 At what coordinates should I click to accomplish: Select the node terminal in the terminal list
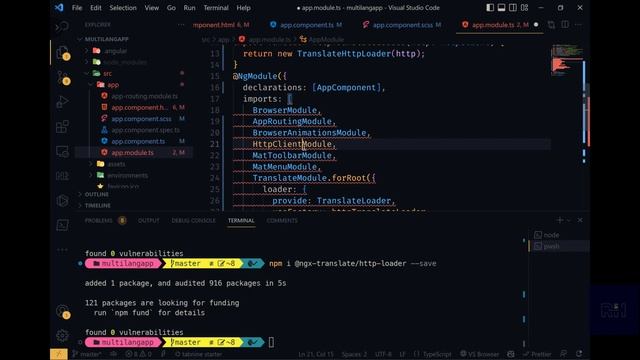pyautogui.click(x=559, y=235)
